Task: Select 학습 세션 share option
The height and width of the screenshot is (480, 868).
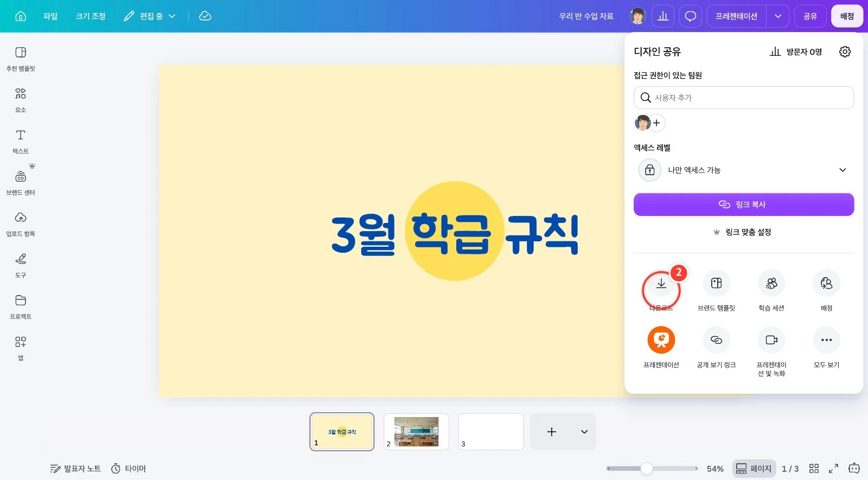Action: 771,290
